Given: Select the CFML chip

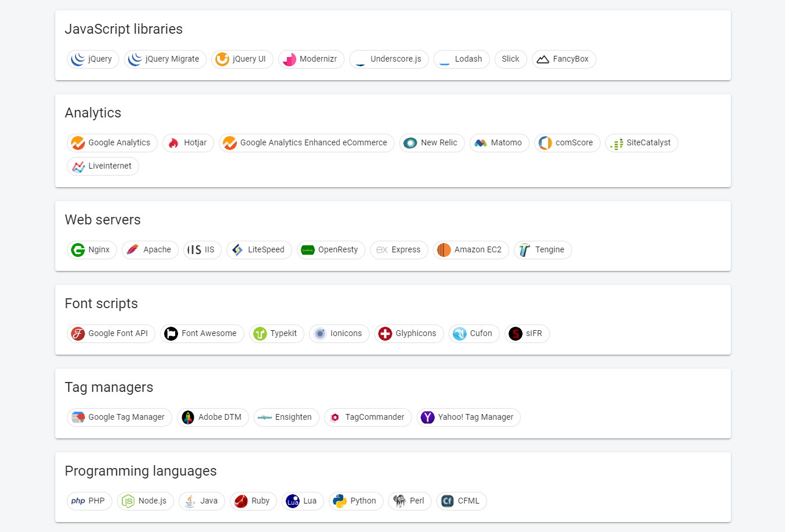Looking at the screenshot, I should pyautogui.click(x=461, y=501).
